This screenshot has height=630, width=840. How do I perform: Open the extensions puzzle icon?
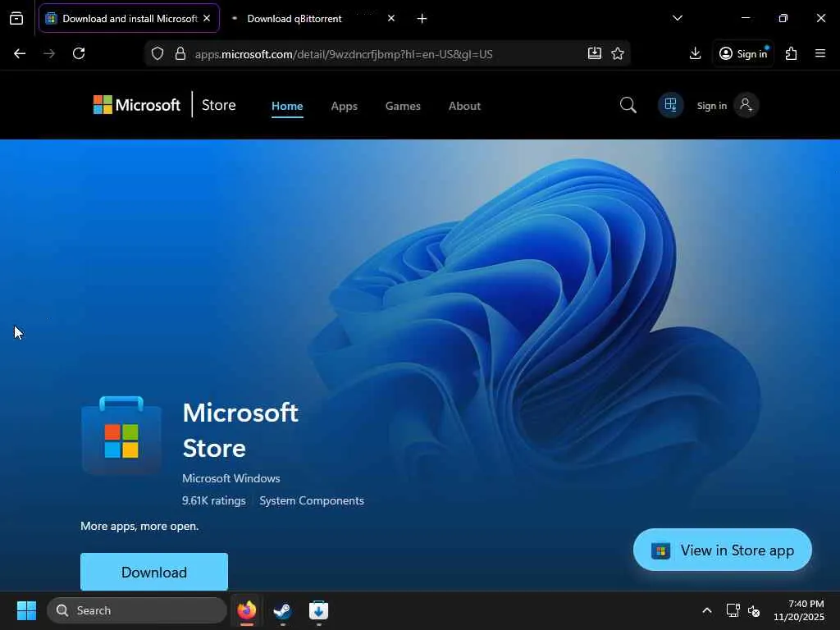[792, 53]
